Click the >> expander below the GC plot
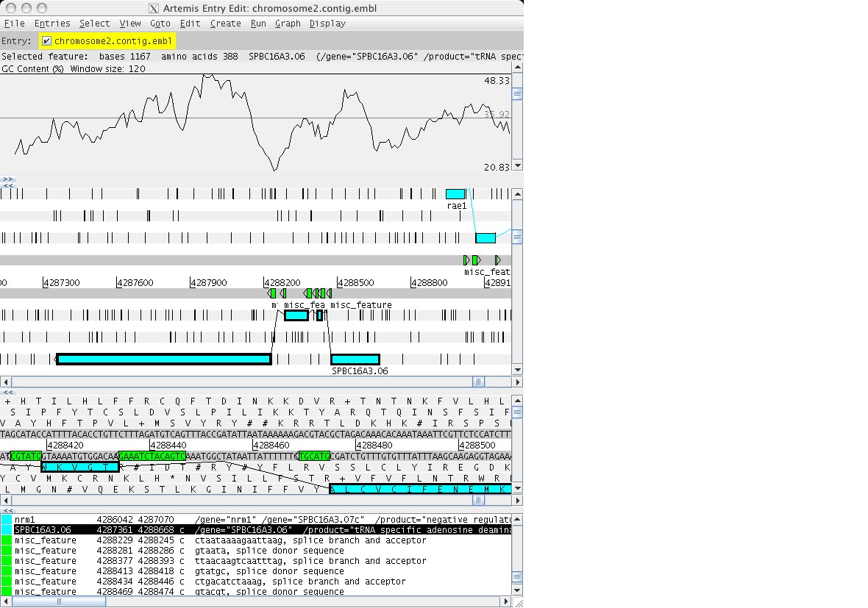The width and height of the screenshot is (868, 608). (7, 179)
